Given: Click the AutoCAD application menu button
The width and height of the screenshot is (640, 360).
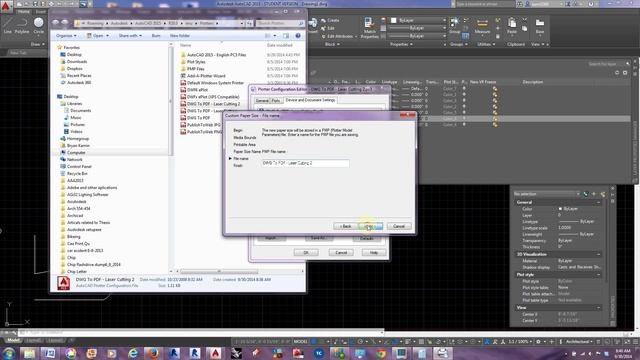Looking at the screenshot, I should [6, 7].
